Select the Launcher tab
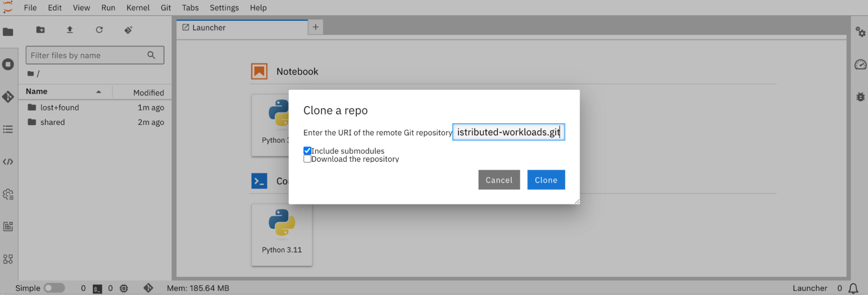This screenshot has height=295, width=868. pos(208,28)
